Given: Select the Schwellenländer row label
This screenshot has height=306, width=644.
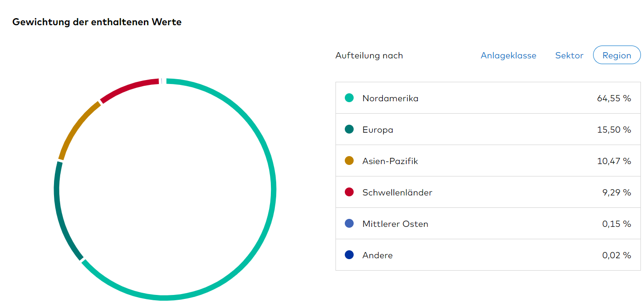Looking at the screenshot, I should [x=397, y=192].
